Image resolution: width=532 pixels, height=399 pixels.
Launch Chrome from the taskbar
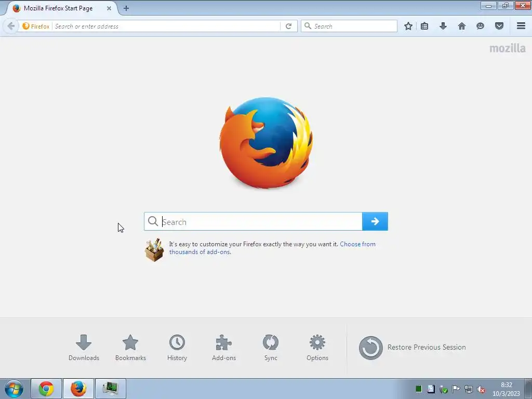(46, 389)
